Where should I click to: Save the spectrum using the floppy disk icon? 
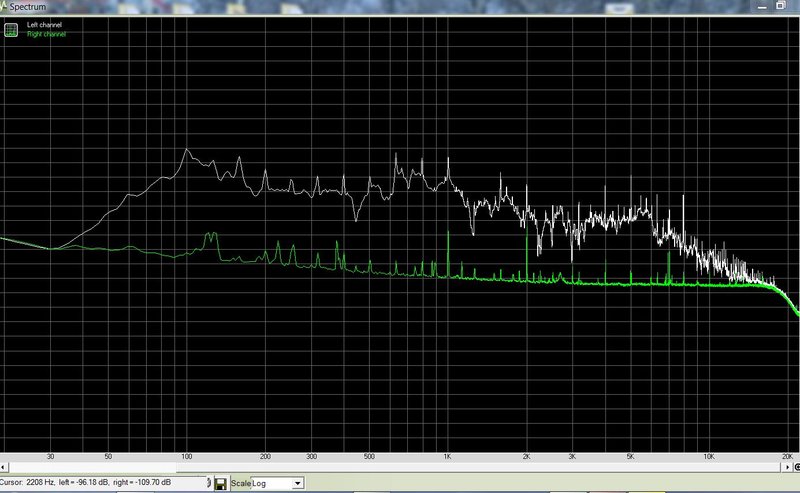[220, 483]
